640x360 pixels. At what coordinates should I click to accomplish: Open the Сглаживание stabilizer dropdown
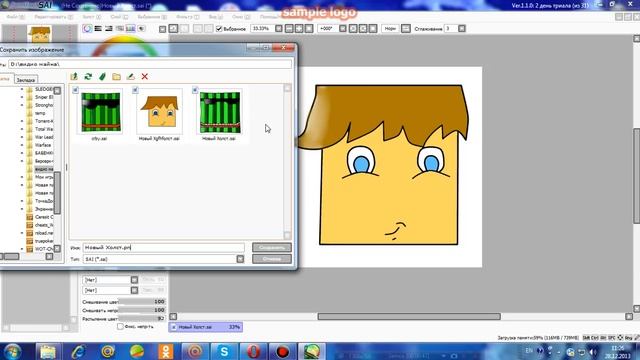coord(462,29)
